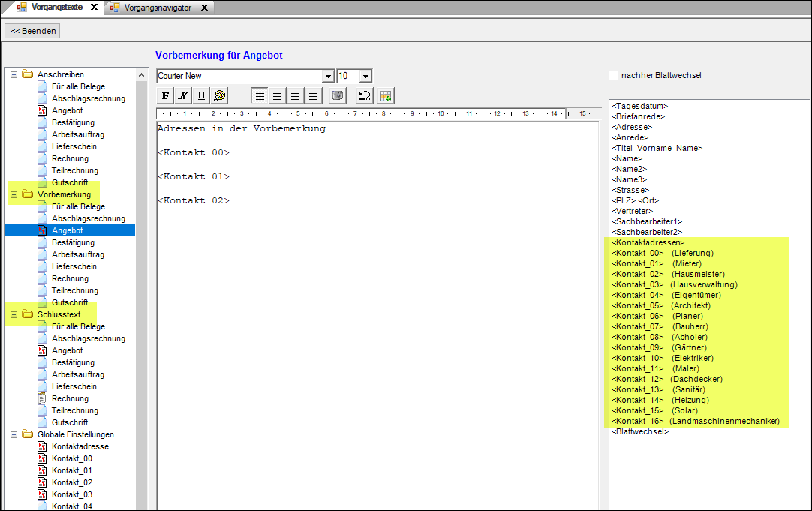This screenshot has width=812, height=511.
Task: Toggle italic formatting button
Action: pos(183,95)
